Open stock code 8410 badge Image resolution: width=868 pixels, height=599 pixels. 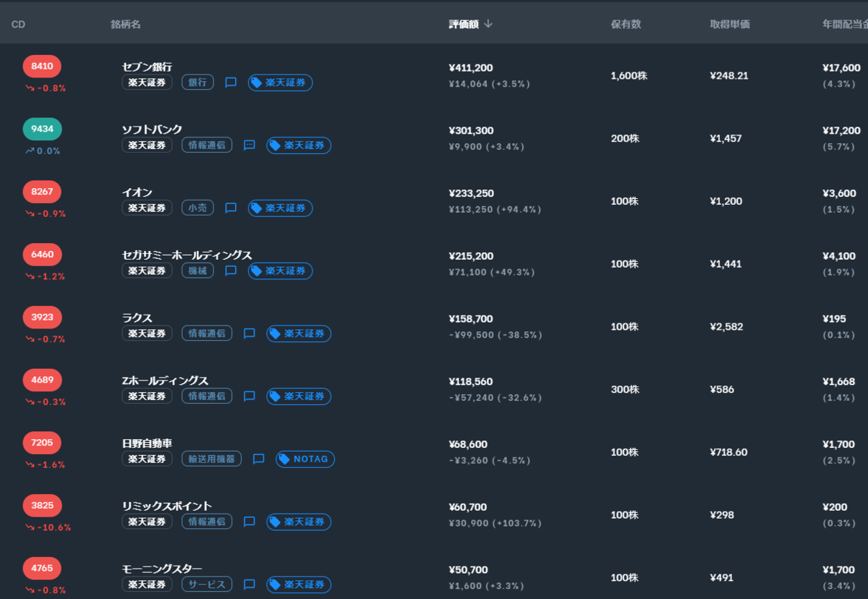pos(42,67)
